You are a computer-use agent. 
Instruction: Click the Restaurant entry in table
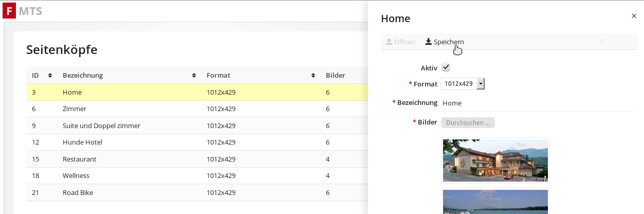pyautogui.click(x=79, y=159)
